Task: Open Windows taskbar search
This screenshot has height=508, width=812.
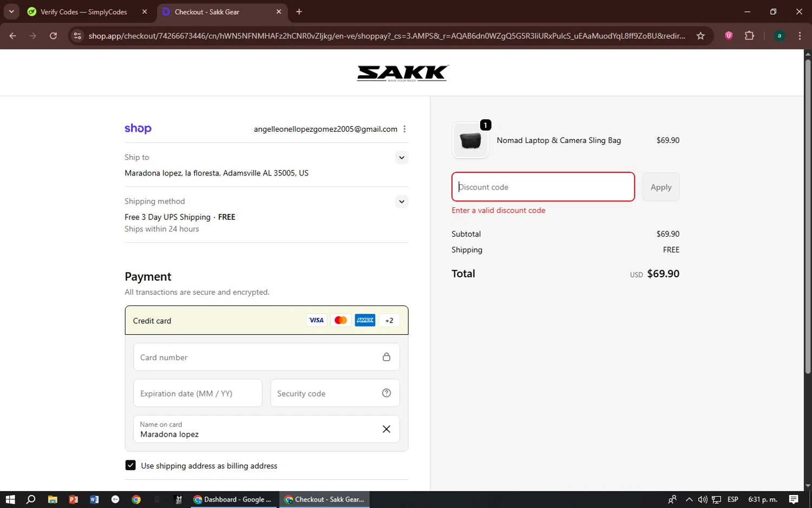Action: point(31,499)
